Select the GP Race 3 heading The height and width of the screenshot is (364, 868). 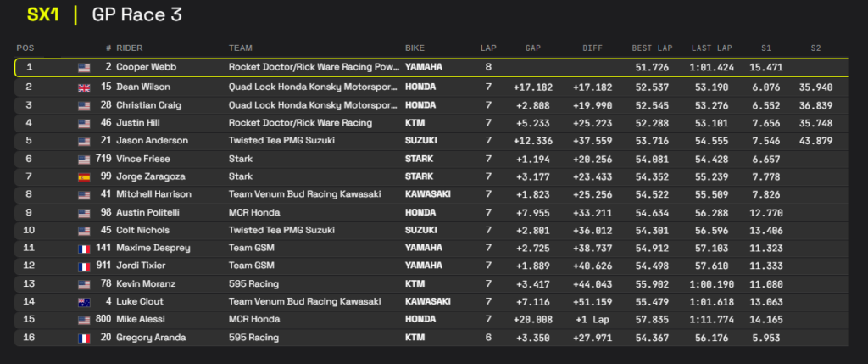[136, 15]
